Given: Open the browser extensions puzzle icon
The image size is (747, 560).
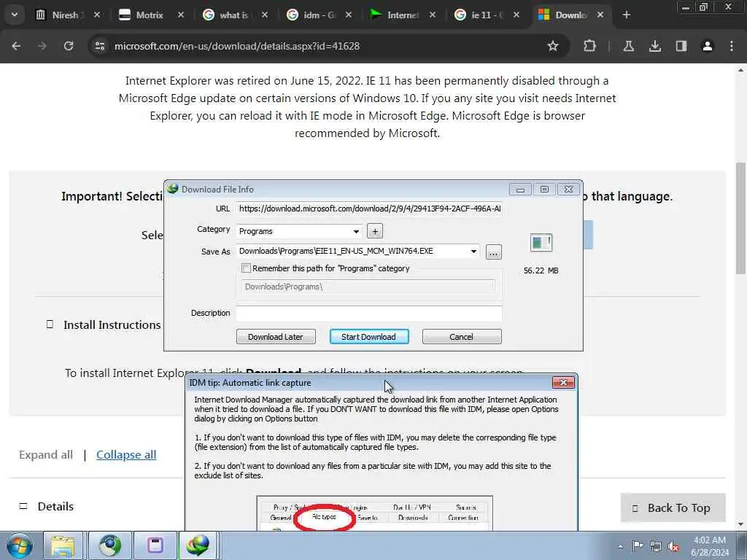Looking at the screenshot, I should (589, 46).
